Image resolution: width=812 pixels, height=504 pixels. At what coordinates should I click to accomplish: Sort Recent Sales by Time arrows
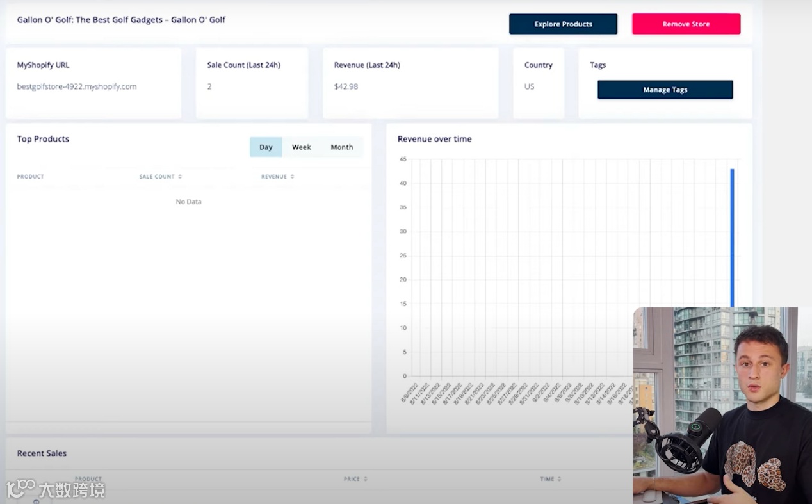[559, 479]
